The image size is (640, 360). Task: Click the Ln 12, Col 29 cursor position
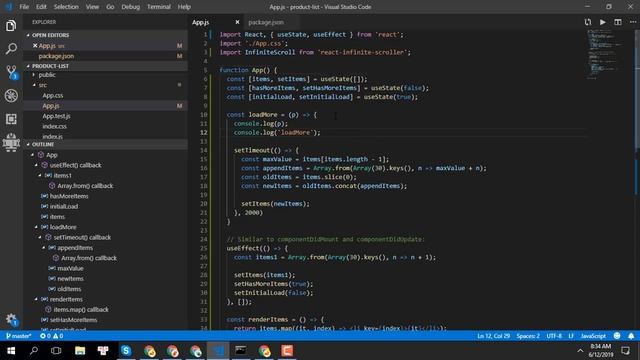click(x=493, y=336)
